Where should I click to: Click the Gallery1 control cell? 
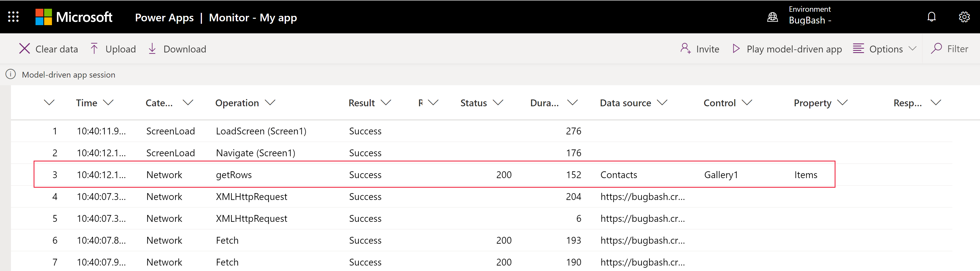click(721, 175)
